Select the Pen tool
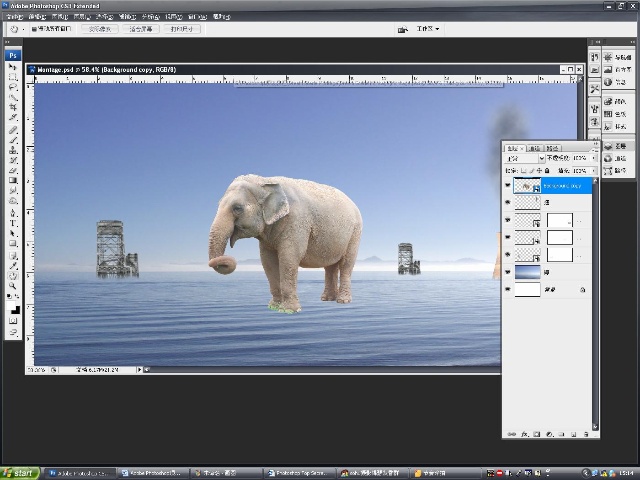 [x=13, y=213]
